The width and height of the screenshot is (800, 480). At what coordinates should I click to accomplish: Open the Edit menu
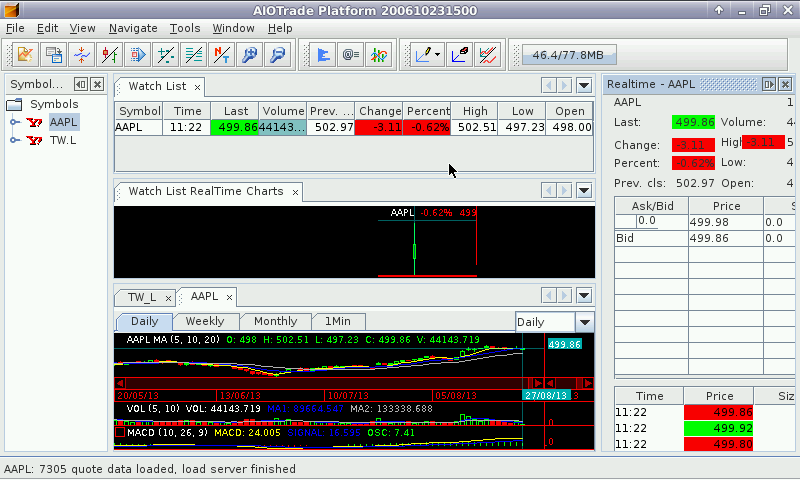pyautogui.click(x=47, y=28)
